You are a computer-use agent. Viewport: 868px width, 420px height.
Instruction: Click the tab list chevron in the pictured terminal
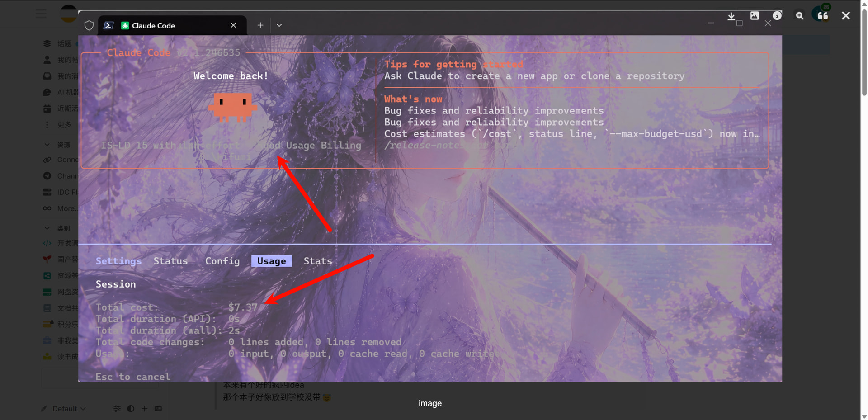279,25
